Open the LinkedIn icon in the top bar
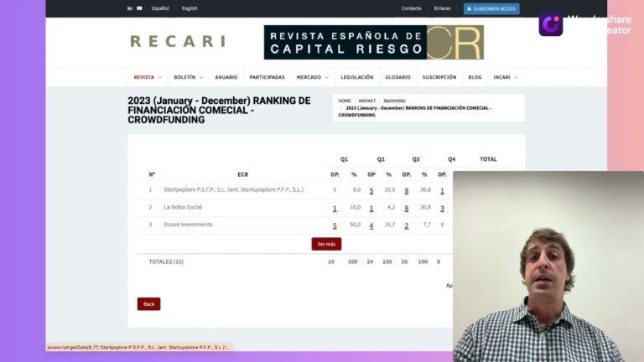 tap(130, 8)
